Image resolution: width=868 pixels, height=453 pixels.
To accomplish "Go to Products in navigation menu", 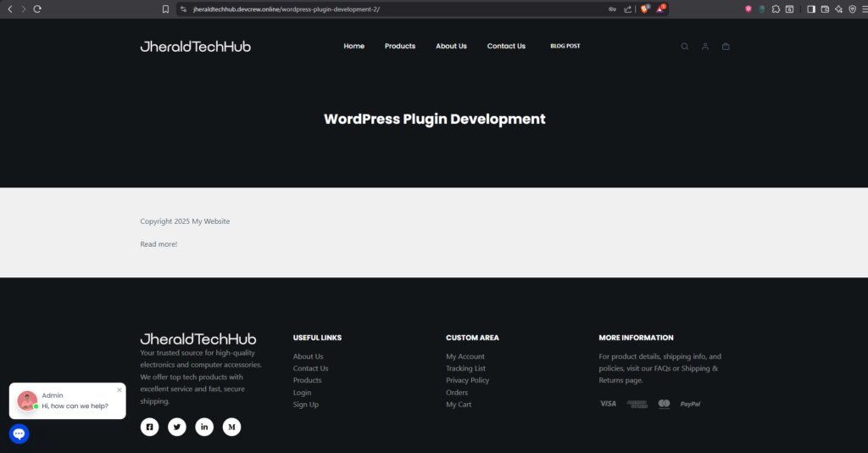I will point(399,46).
